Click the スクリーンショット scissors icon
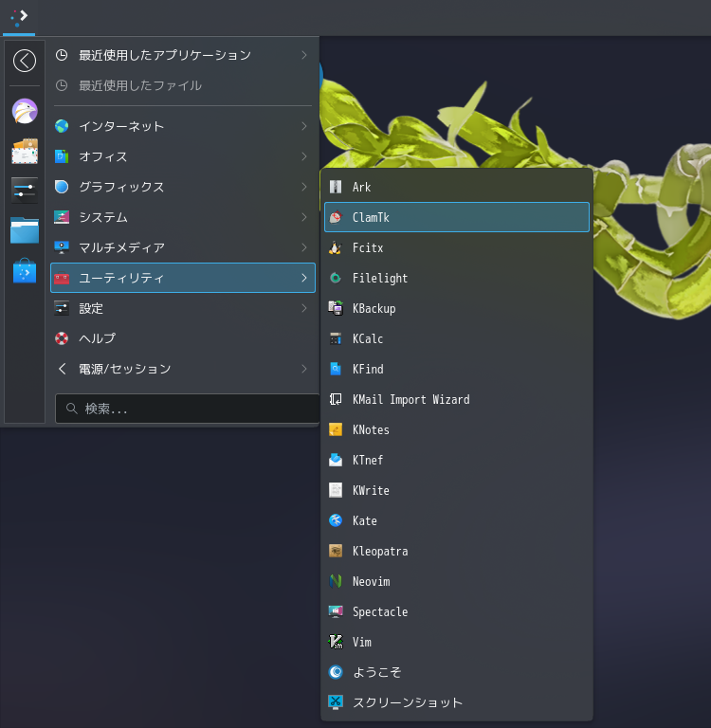 (x=336, y=702)
